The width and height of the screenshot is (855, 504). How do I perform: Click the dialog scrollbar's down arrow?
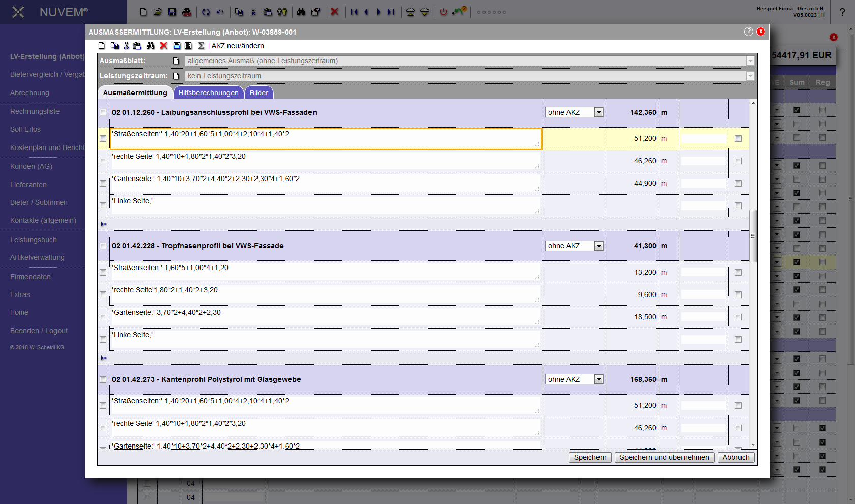point(753,446)
